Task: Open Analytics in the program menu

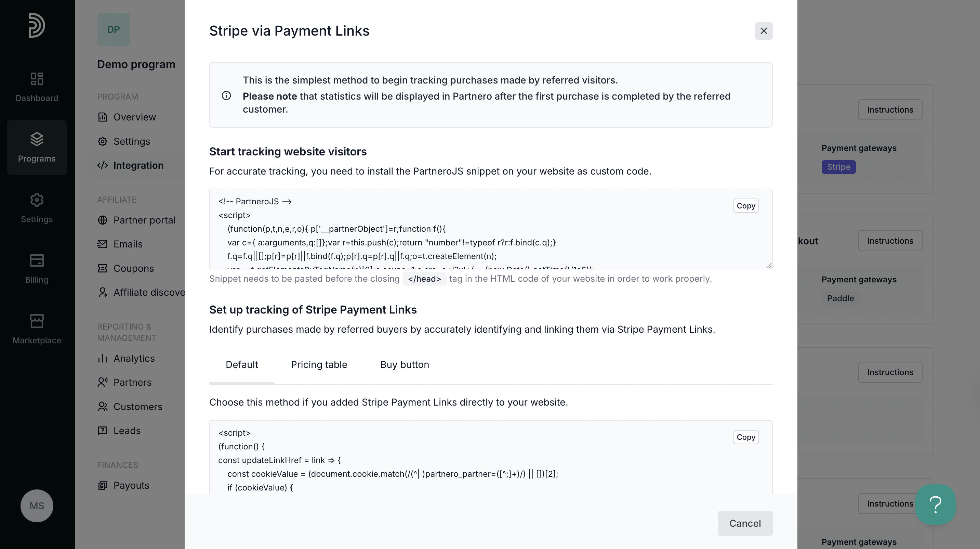Action: (134, 358)
